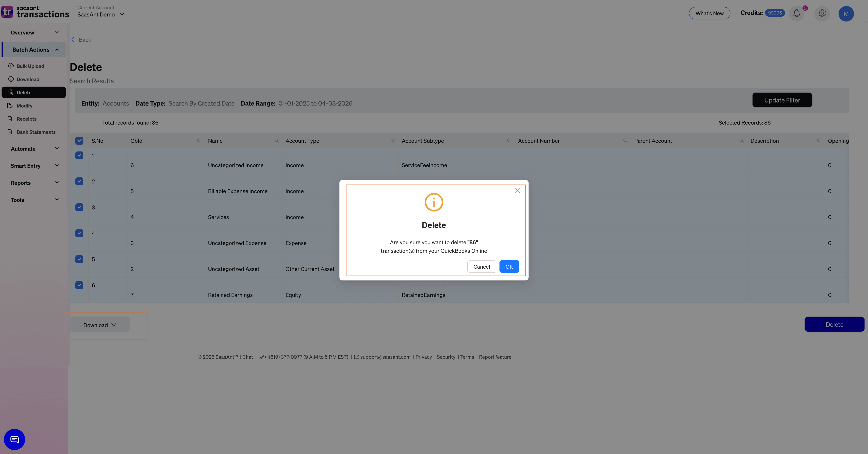Open the settings gear icon

(822, 14)
